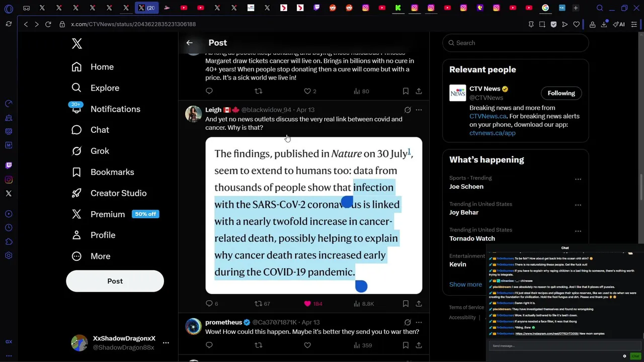644x362 pixels.
Task: Reload the page in browser toolbar
Action: pyautogui.click(x=48, y=24)
